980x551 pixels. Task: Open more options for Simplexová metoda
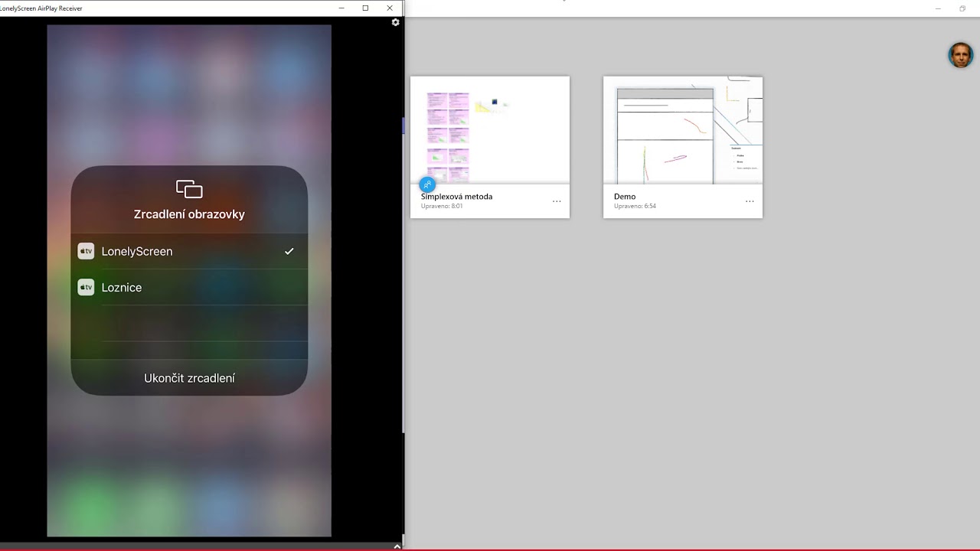pyautogui.click(x=557, y=201)
